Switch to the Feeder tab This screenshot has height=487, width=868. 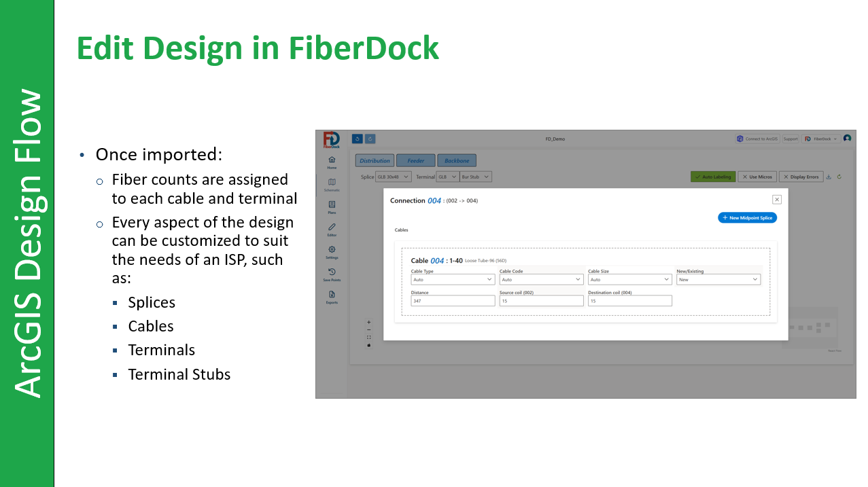[x=415, y=161]
